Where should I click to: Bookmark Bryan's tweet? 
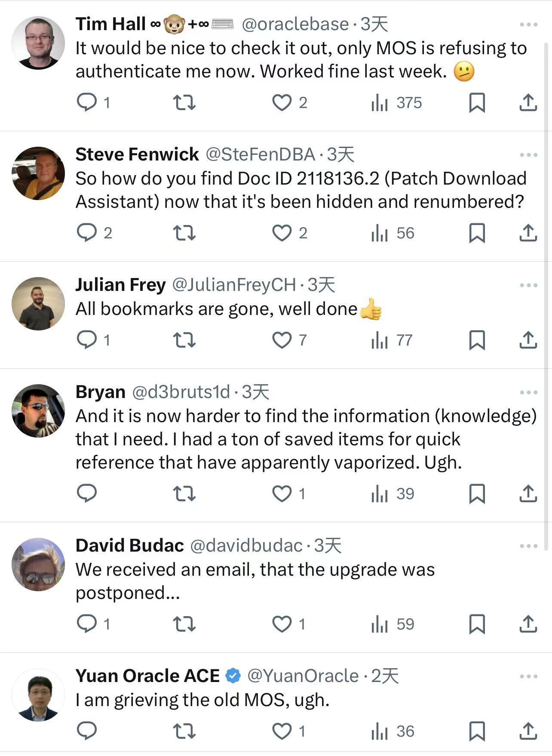(477, 494)
